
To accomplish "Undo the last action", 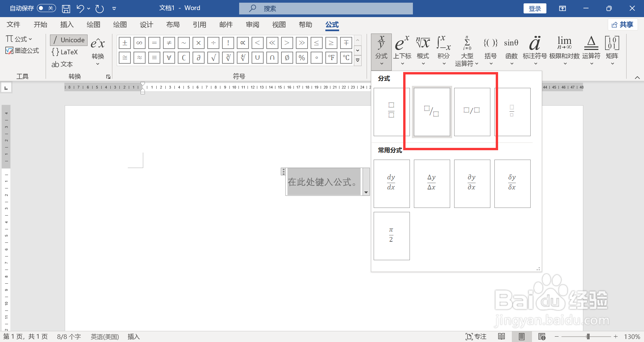I will [80, 8].
